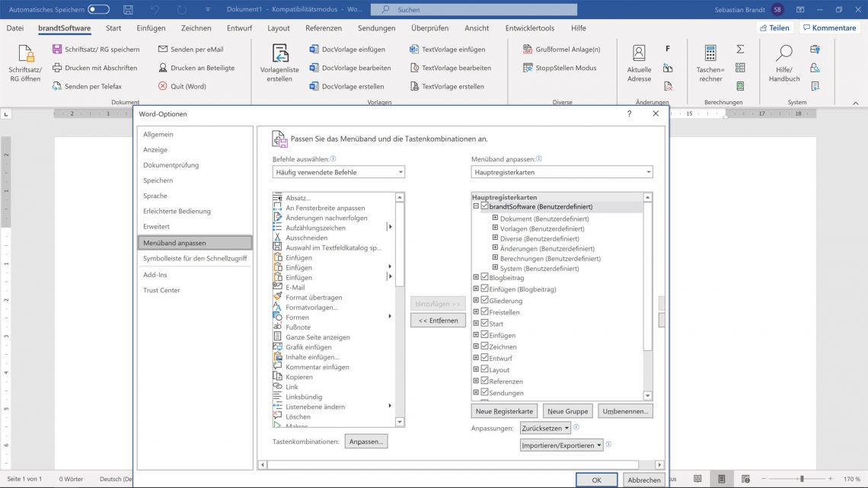Expand System (Benutzerdefiniert) group

pyautogui.click(x=495, y=268)
